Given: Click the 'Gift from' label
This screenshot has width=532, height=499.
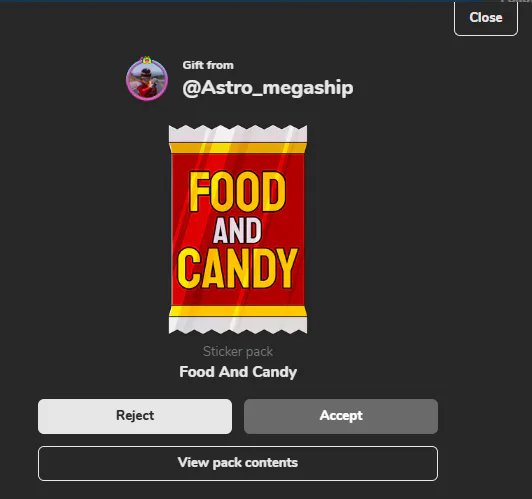Looking at the screenshot, I should pyautogui.click(x=208, y=65).
